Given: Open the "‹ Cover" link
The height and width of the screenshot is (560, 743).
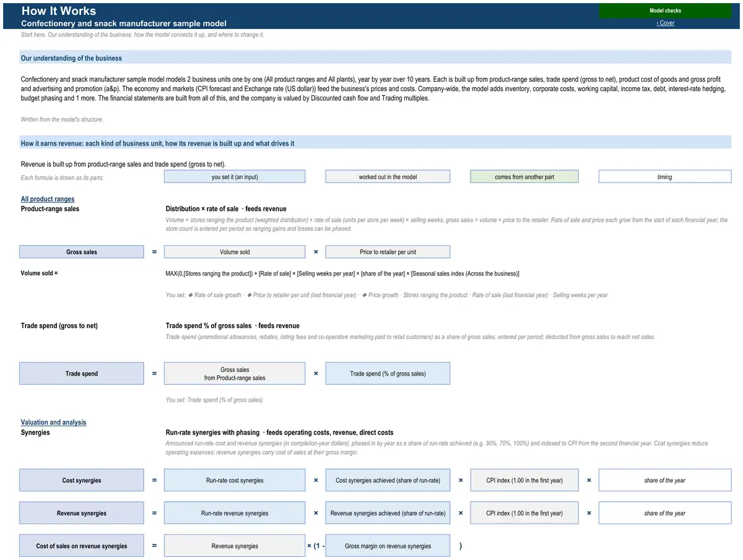Looking at the screenshot, I should click(665, 23).
